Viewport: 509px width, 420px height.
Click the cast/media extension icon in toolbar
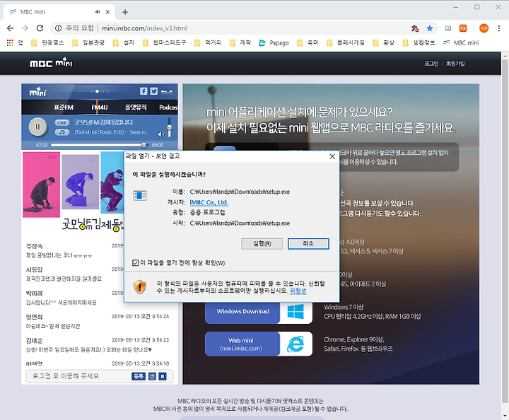click(448, 28)
